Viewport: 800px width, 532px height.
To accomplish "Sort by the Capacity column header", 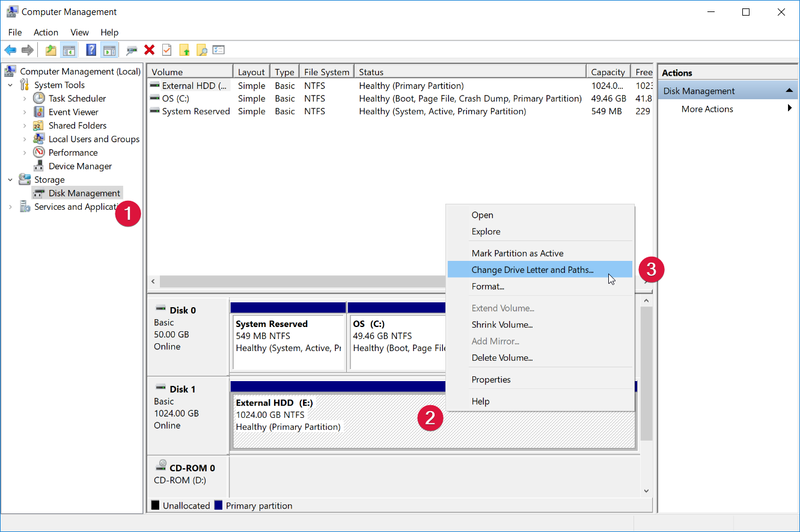I will pos(608,72).
